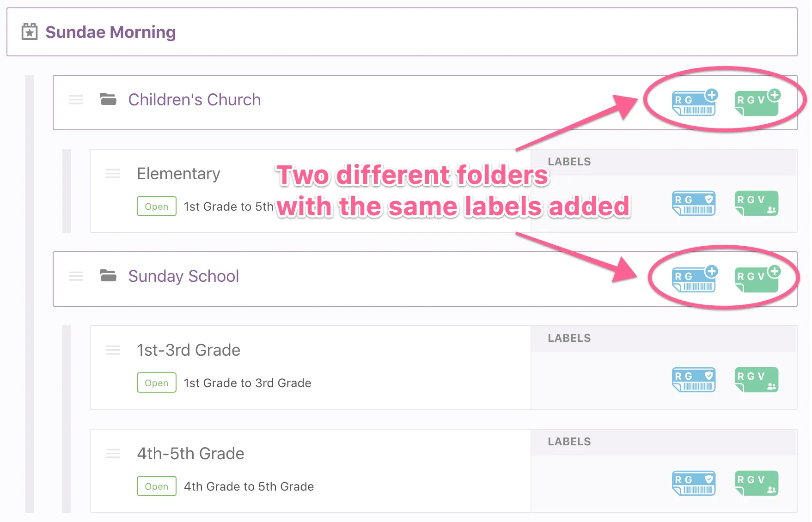This screenshot has height=522, width=812.
Task: Click the blue RG label on 1st-3rd Grade
Action: tap(693, 380)
